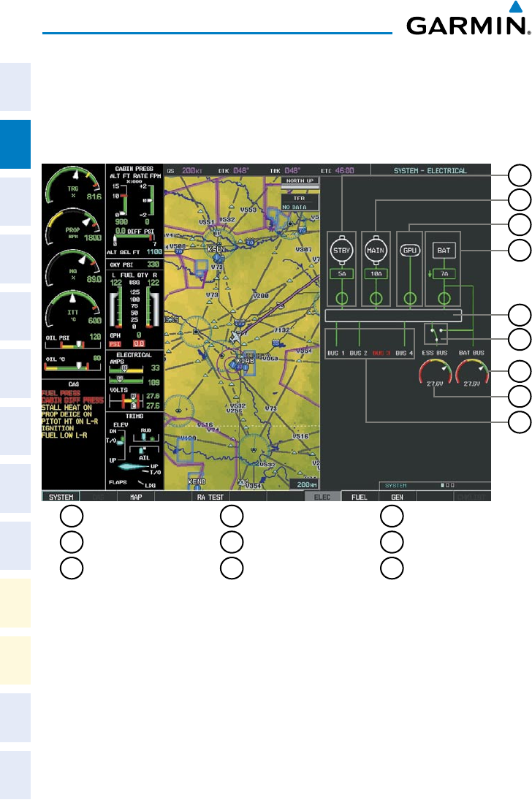Click the CABIN DIFF PRESS warning message

(x=72, y=400)
